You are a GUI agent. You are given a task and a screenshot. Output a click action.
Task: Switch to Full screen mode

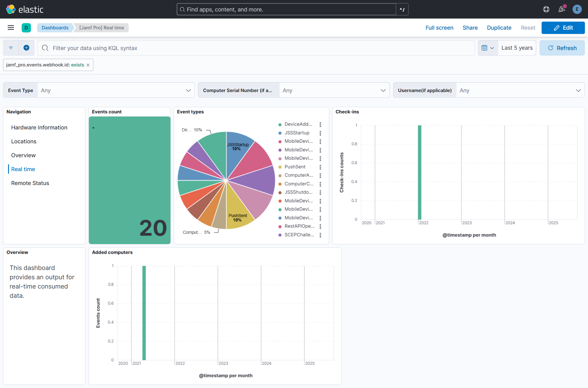[x=439, y=27]
